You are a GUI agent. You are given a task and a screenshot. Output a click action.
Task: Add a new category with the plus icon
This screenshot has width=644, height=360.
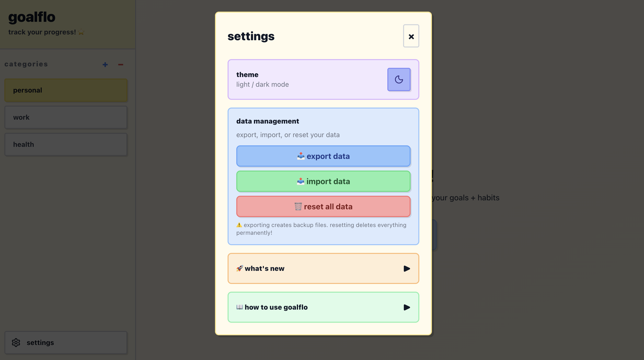click(105, 64)
